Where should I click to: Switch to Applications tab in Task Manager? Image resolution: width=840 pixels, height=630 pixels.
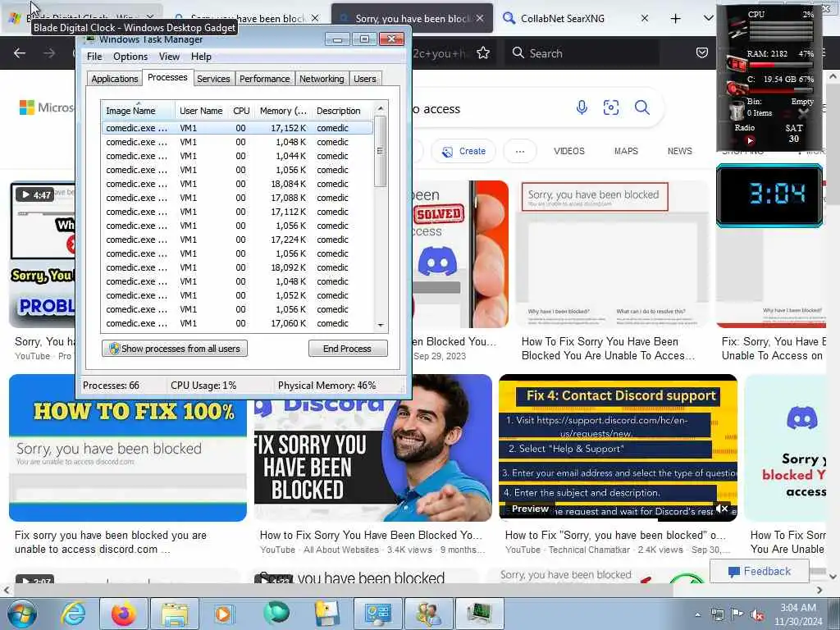pyautogui.click(x=115, y=79)
